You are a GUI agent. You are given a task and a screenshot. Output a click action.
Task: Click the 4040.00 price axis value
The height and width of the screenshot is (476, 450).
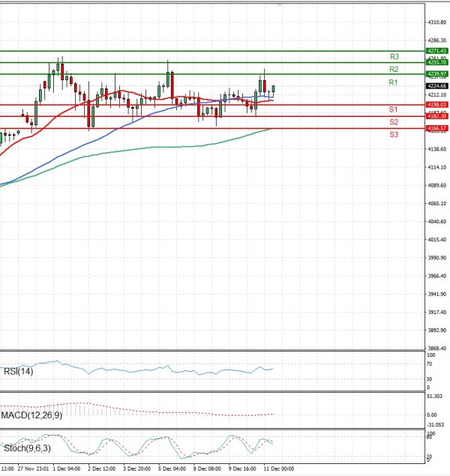tap(436, 222)
